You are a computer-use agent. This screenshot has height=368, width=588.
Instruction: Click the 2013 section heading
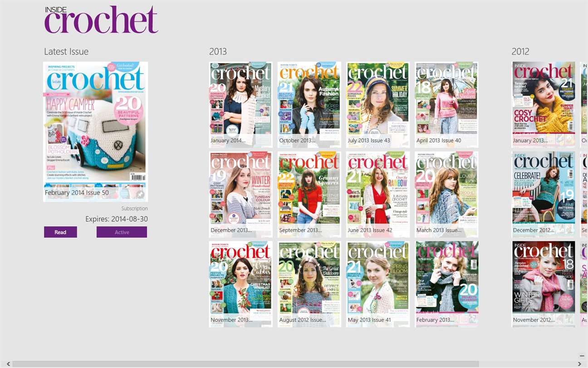point(218,51)
